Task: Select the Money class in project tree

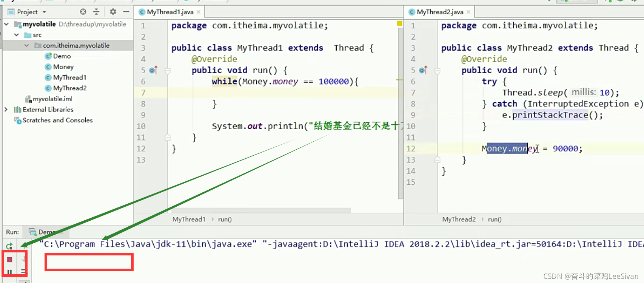Action: point(59,67)
